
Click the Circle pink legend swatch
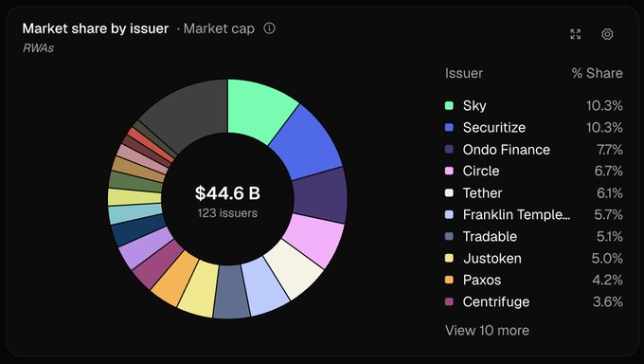click(x=449, y=172)
